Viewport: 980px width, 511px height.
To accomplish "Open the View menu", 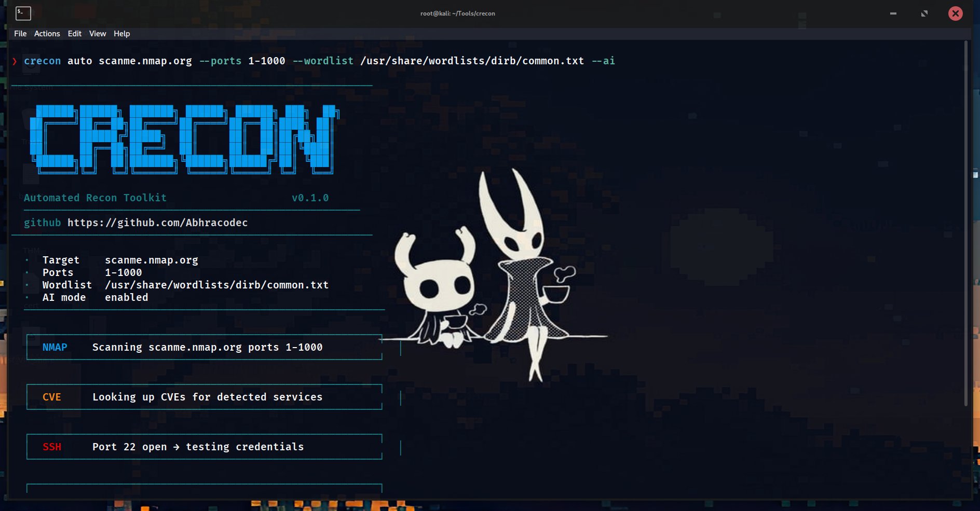I will click(x=97, y=33).
